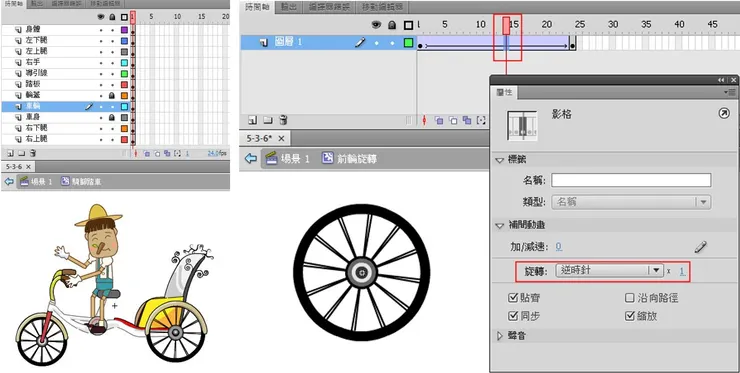Click modify onion markers icon in right timeline

tap(481, 120)
